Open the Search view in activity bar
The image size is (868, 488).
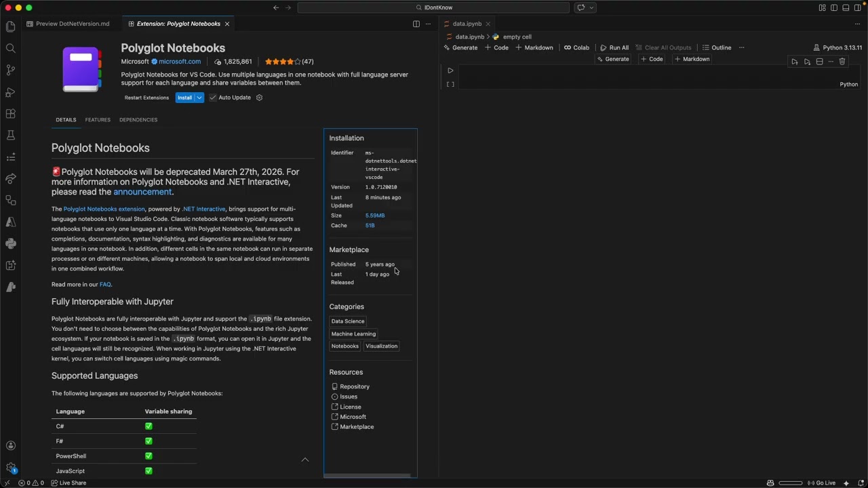(11, 48)
